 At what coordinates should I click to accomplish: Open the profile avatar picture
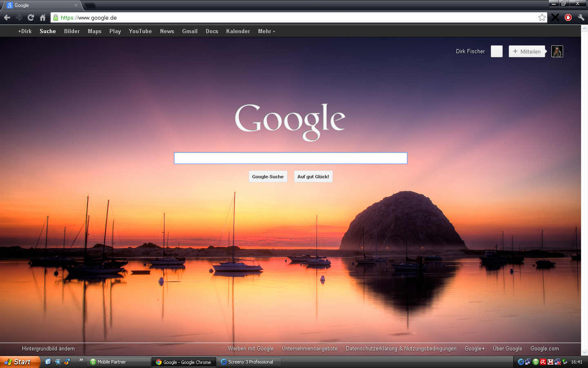557,51
